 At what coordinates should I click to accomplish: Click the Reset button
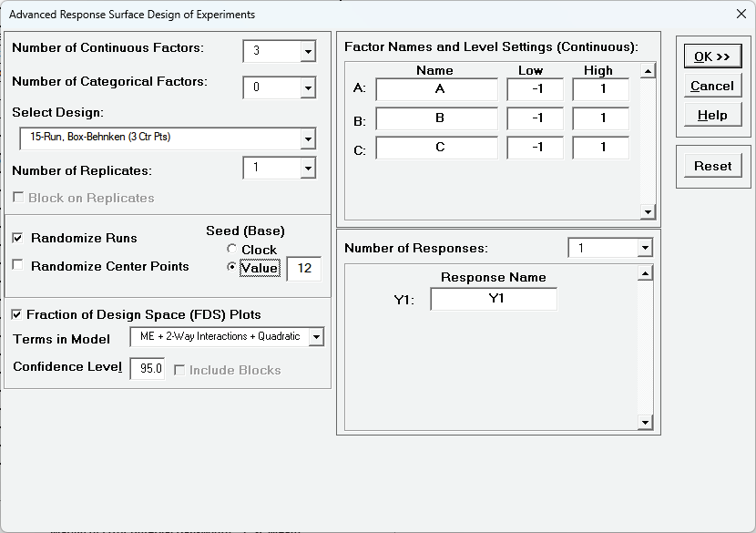click(x=712, y=166)
